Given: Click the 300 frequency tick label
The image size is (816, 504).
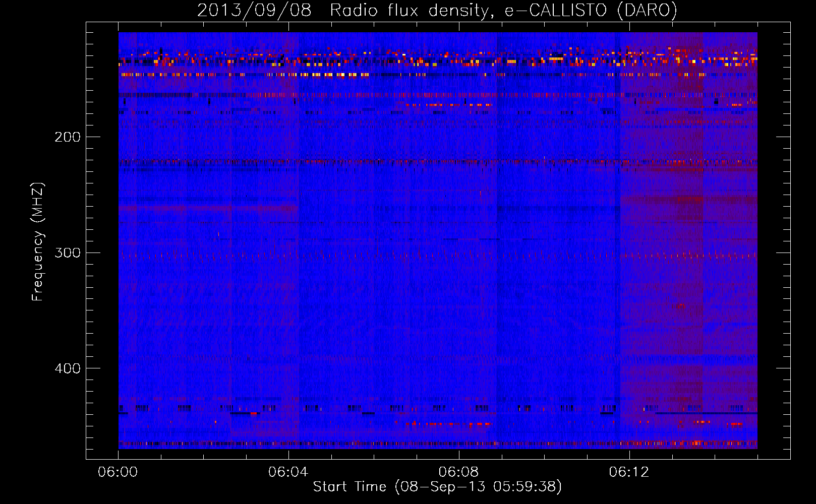Looking at the screenshot, I should [x=68, y=253].
